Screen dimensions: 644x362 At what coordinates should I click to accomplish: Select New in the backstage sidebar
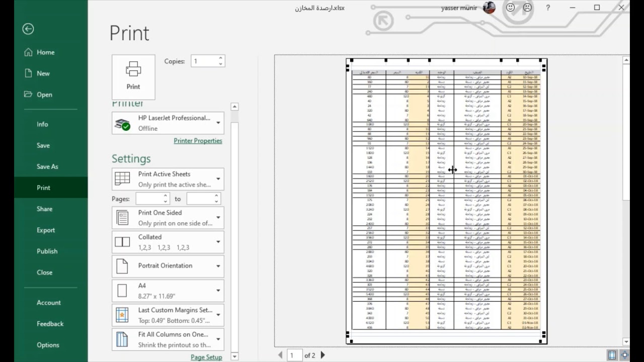pyautogui.click(x=51, y=73)
